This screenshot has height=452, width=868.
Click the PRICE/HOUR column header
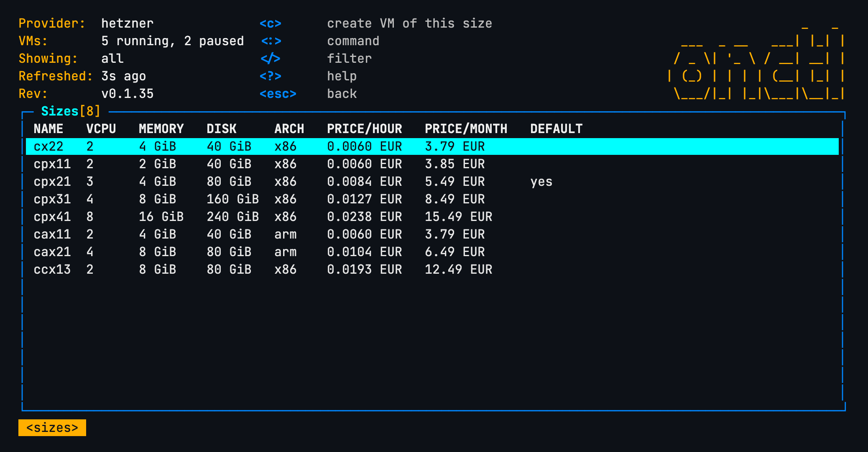[365, 129]
